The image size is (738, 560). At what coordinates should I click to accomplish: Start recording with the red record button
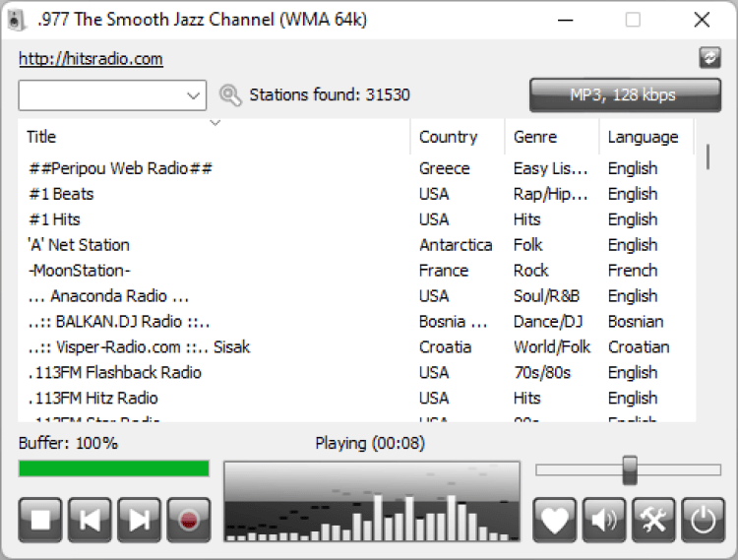pos(189,520)
